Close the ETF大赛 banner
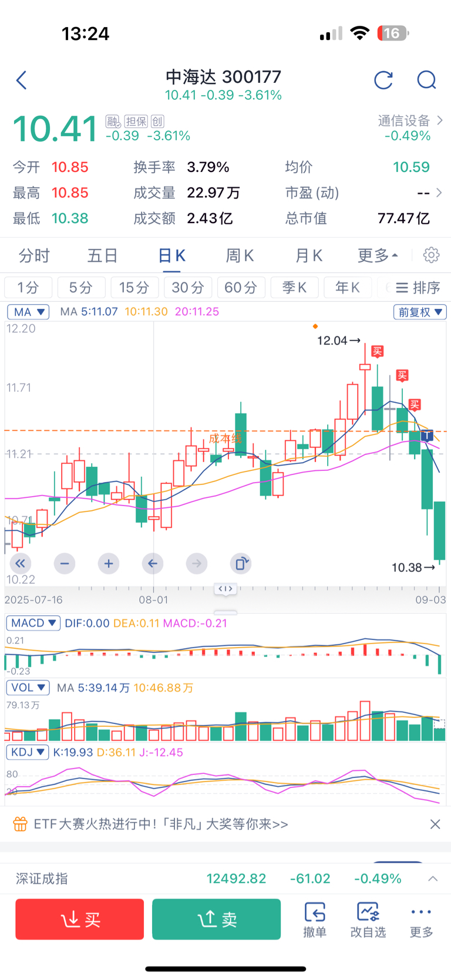451x980 pixels. (x=435, y=824)
